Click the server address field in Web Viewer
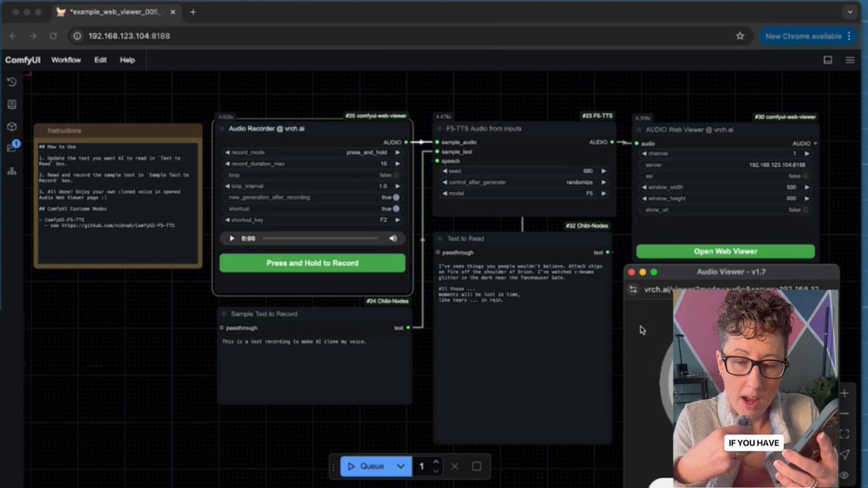 tap(726, 165)
